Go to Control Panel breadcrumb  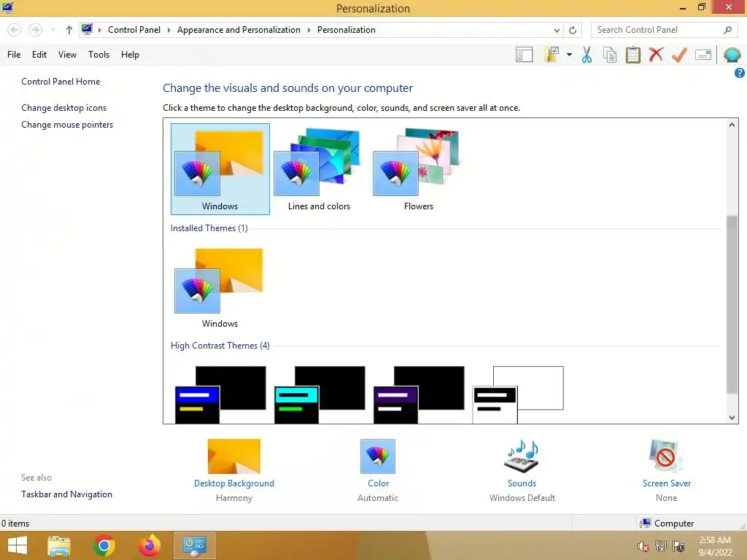[134, 30]
